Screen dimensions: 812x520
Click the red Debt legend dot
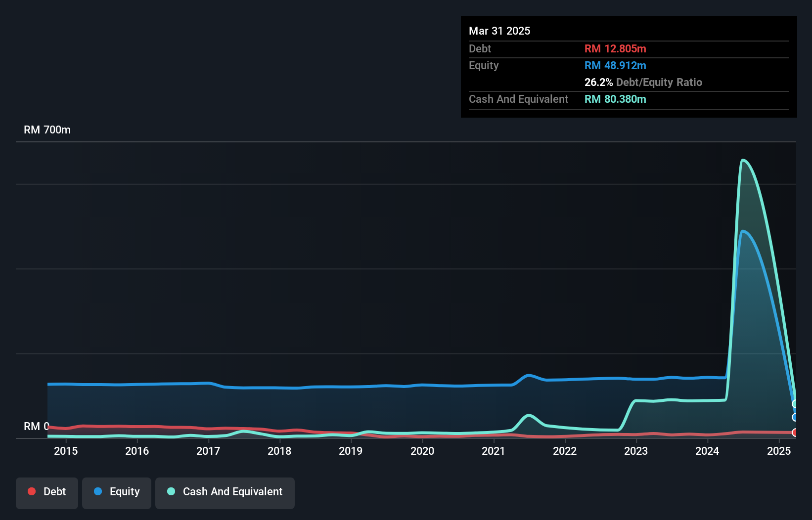pos(32,491)
